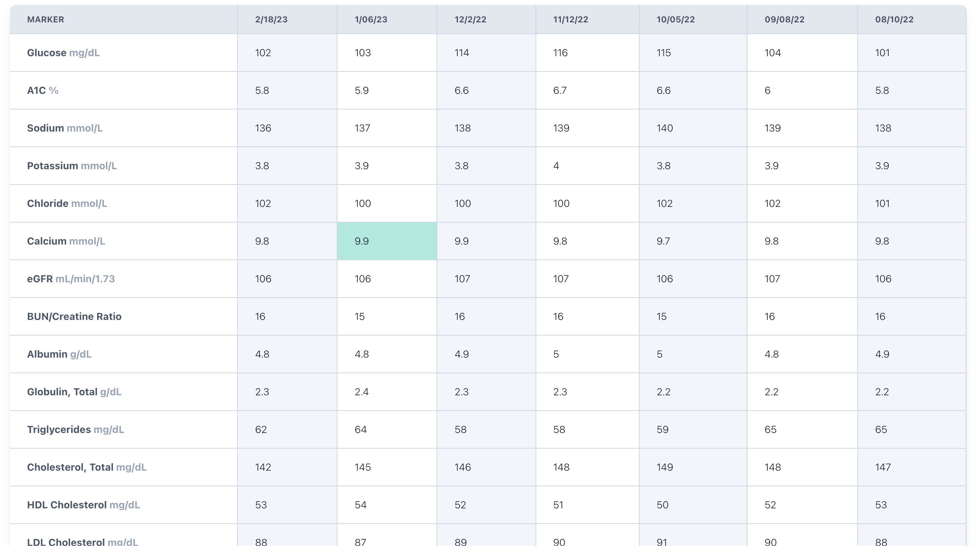Click the Glucose mg/dL row label

tap(63, 53)
